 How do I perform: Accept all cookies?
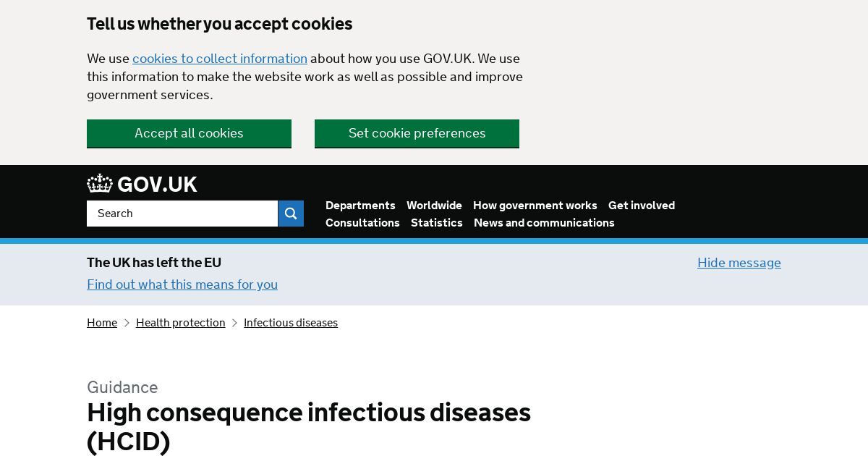(189, 133)
